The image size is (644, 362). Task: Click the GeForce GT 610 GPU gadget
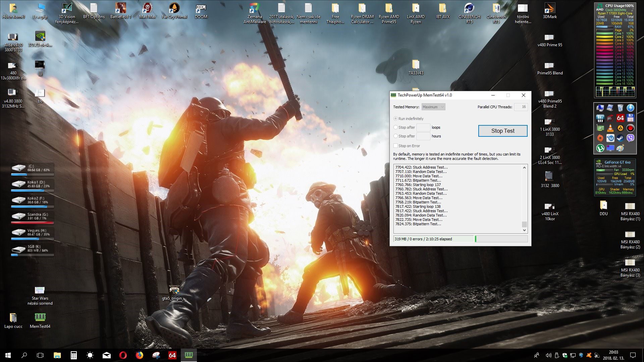(615, 177)
